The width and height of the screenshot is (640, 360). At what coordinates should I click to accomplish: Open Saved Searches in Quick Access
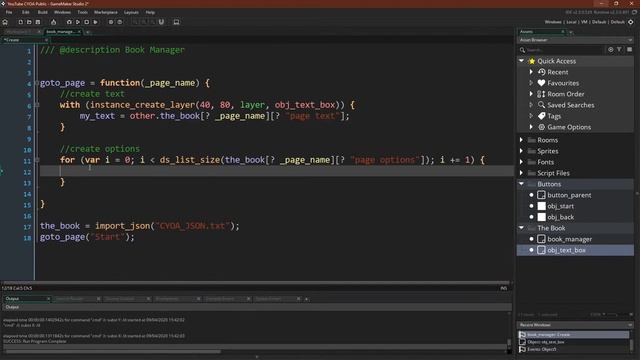coord(571,105)
